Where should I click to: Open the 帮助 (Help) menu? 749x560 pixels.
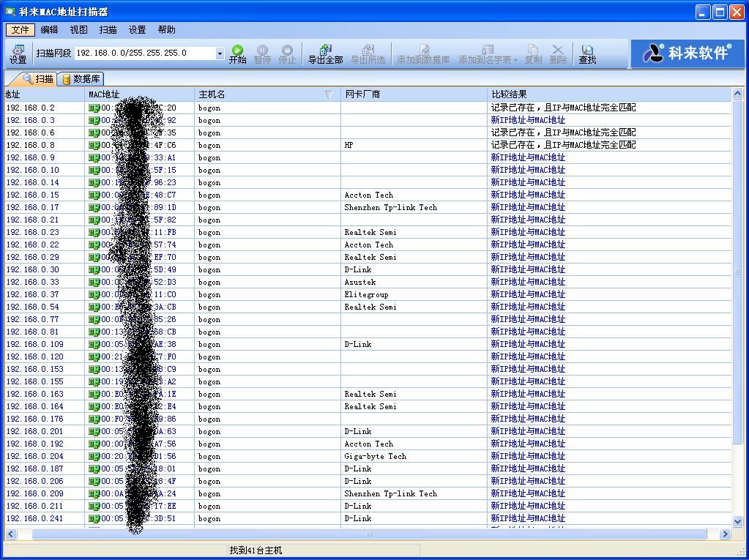click(166, 30)
